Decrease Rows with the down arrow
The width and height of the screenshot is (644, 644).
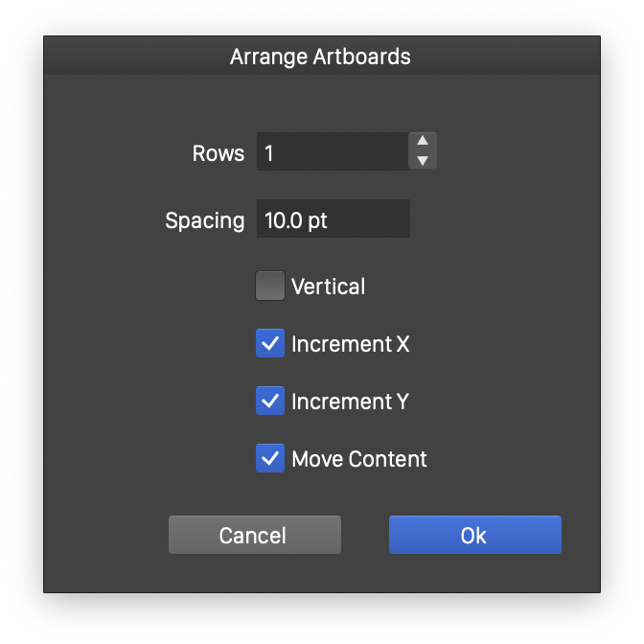[x=423, y=160]
